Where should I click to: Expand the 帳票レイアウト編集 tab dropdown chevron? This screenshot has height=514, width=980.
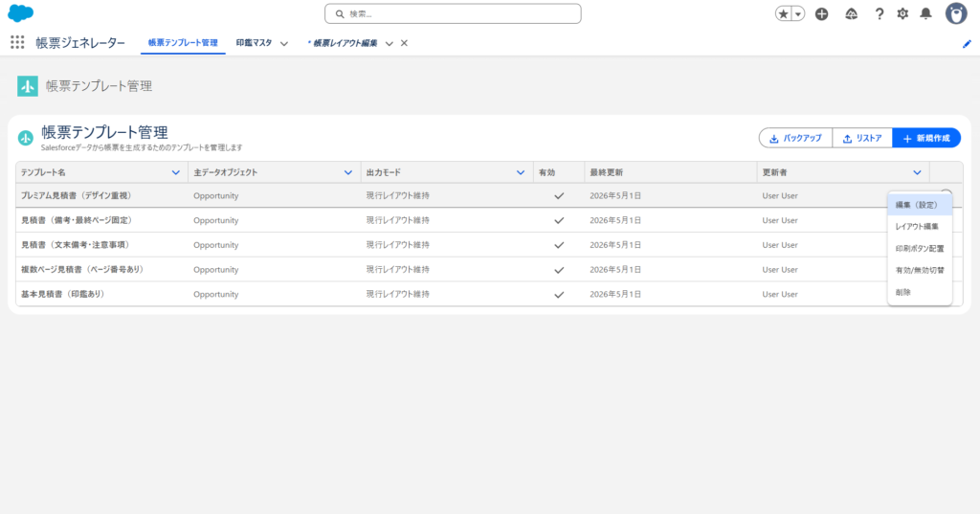pyautogui.click(x=389, y=44)
